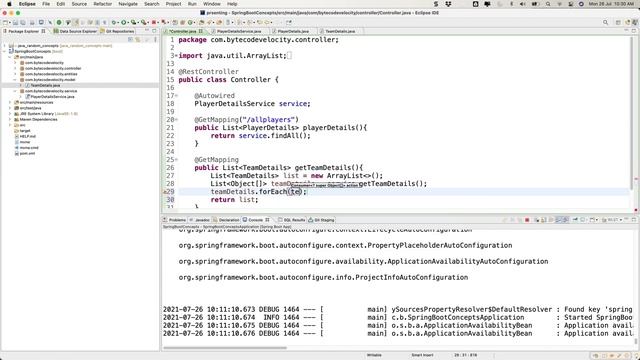This screenshot has width=640, height=360.
Task: Open the Run menu
Action: click(192, 4)
